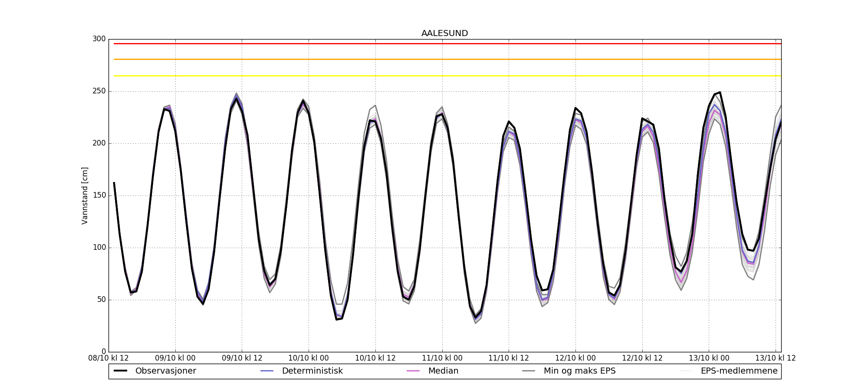Select the Min og maks EPS legend label

pyautogui.click(x=579, y=371)
